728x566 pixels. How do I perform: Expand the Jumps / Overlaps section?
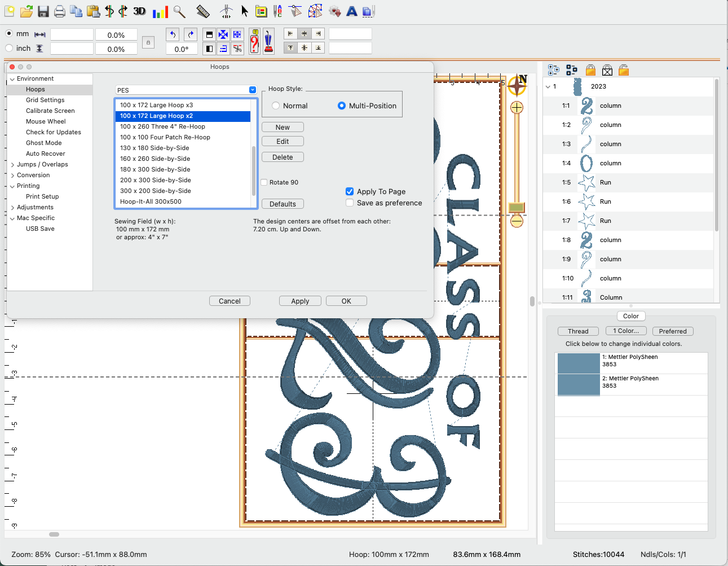pyautogui.click(x=12, y=165)
